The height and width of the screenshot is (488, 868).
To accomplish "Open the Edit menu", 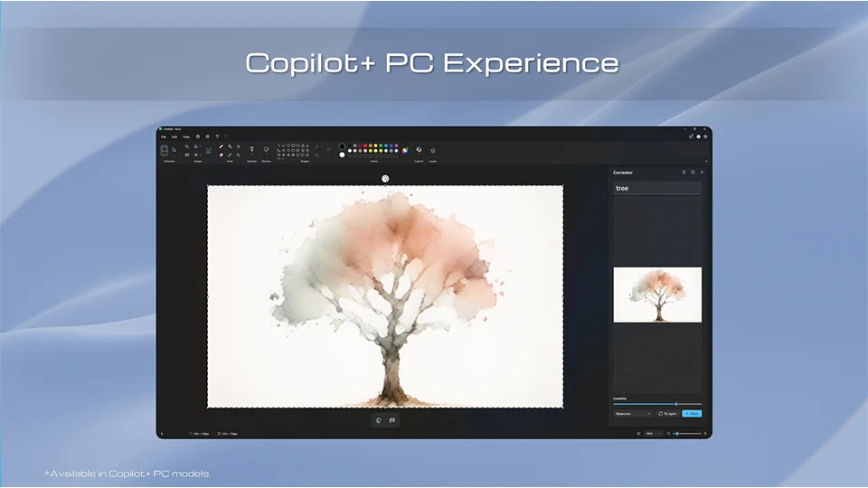I will [x=175, y=136].
